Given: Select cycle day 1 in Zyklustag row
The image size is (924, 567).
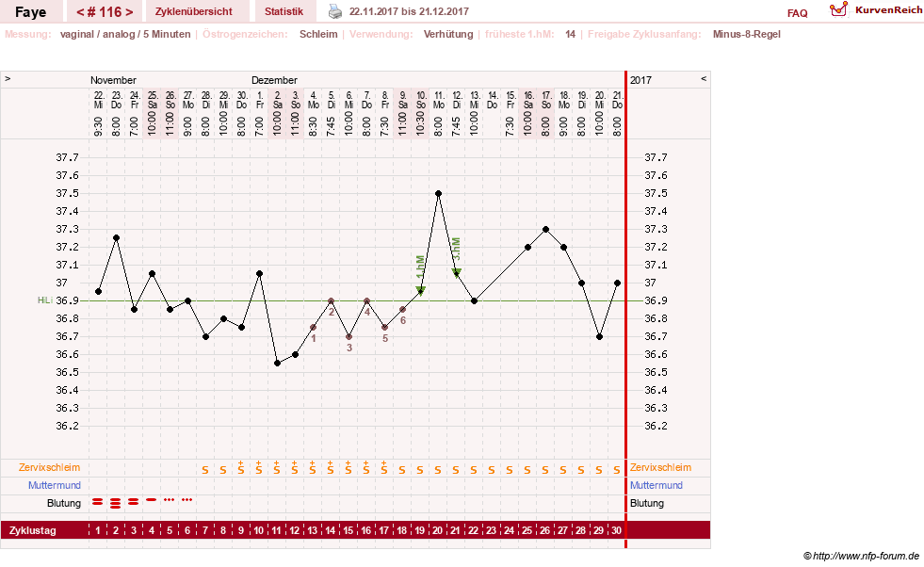Looking at the screenshot, I should (98, 530).
